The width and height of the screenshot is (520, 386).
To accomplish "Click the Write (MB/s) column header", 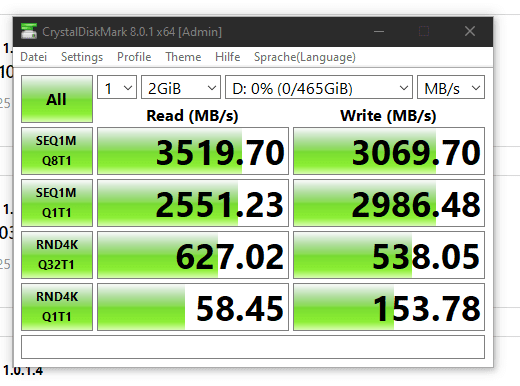I will point(388,116).
